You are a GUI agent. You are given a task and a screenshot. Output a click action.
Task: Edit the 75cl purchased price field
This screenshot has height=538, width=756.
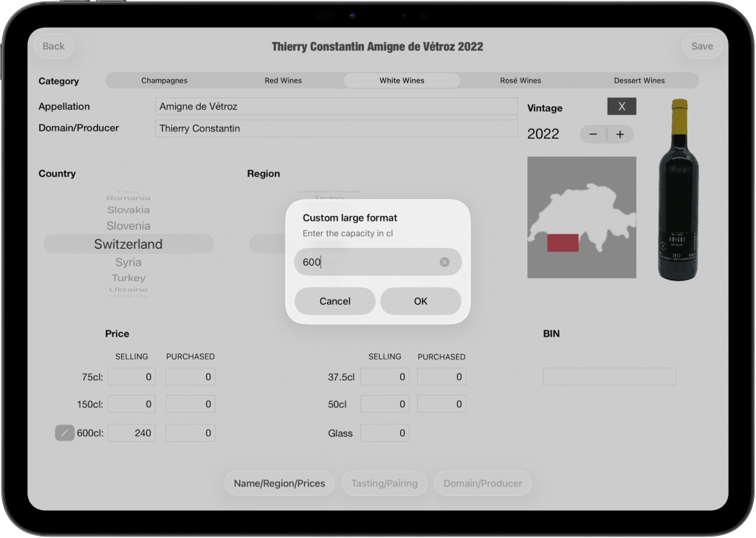(x=190, y=377)
